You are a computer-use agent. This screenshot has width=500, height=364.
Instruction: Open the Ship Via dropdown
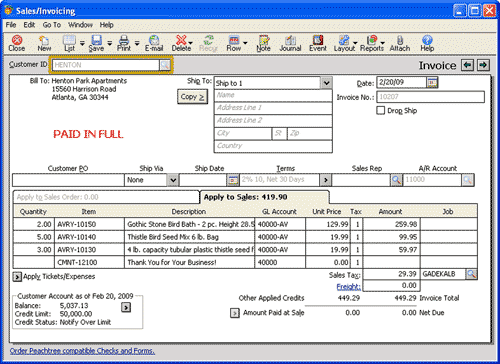pyautogui.click(x=173, y=180)
